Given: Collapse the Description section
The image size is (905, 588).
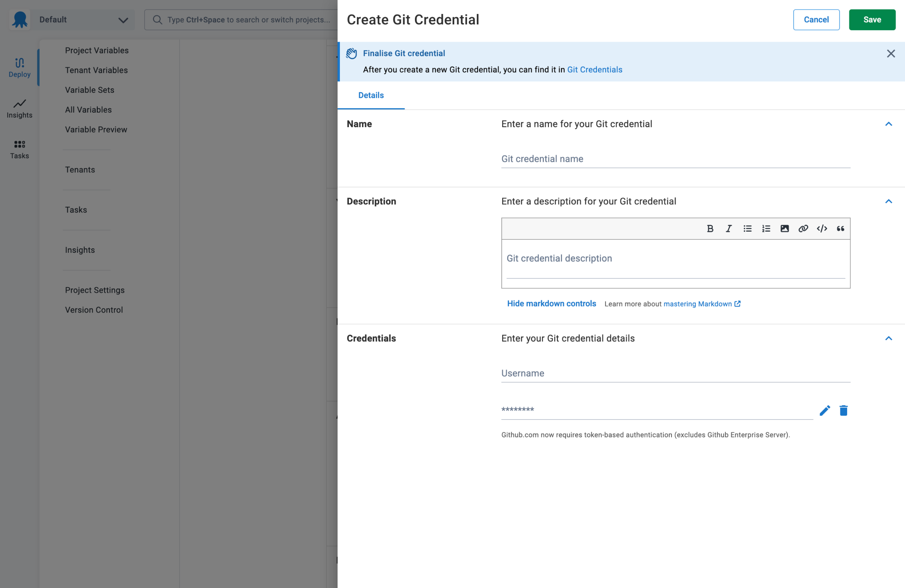Looking at the screenshot, I should click(x=889, y=201).
